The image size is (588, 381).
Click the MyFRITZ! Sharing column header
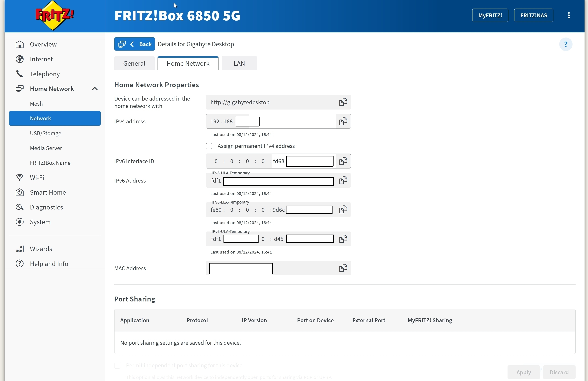[430, 320]
